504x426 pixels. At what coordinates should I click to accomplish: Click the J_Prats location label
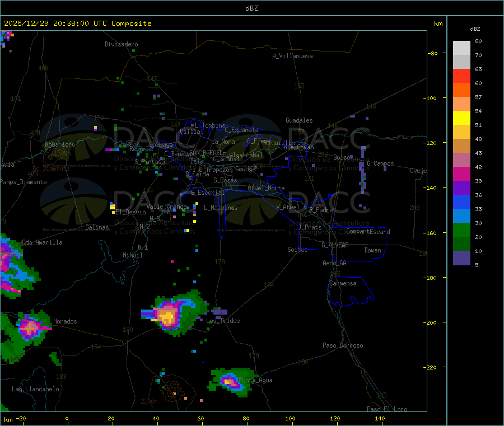(310, 227)
